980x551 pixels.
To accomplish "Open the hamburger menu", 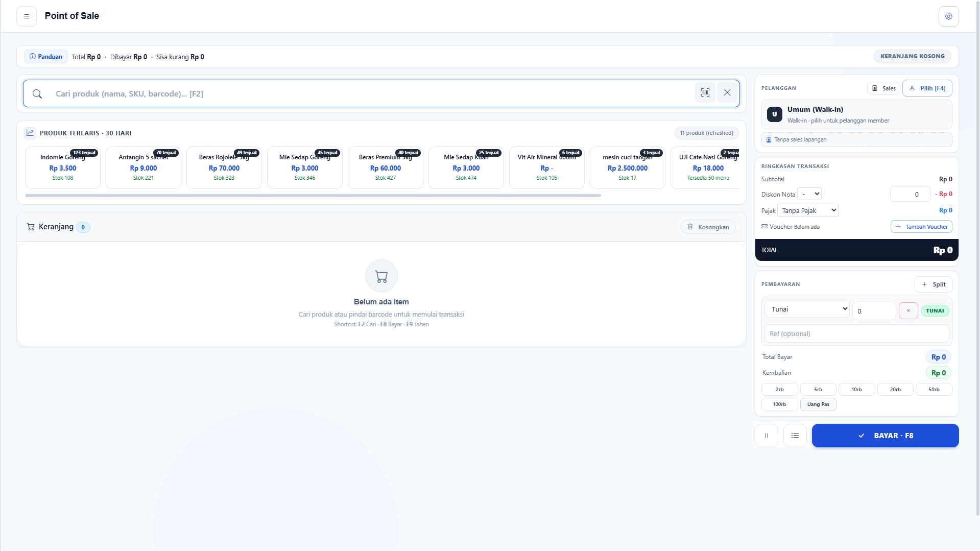I will (x=27, y=16).
